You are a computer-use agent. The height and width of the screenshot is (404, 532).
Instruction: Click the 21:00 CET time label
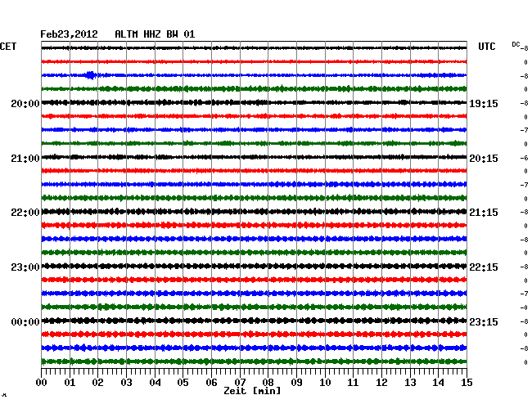click(x=25, y=159)
